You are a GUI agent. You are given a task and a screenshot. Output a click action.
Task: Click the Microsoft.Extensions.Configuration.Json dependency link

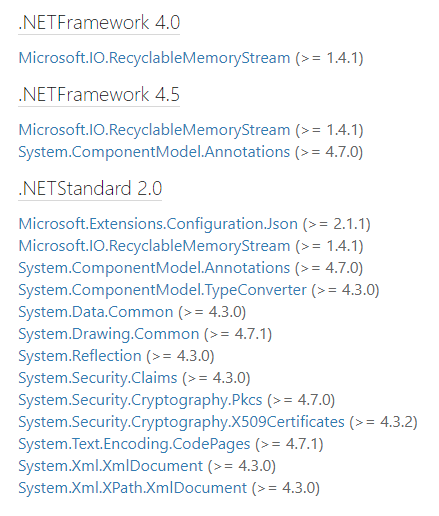click(x=158, y=224)
